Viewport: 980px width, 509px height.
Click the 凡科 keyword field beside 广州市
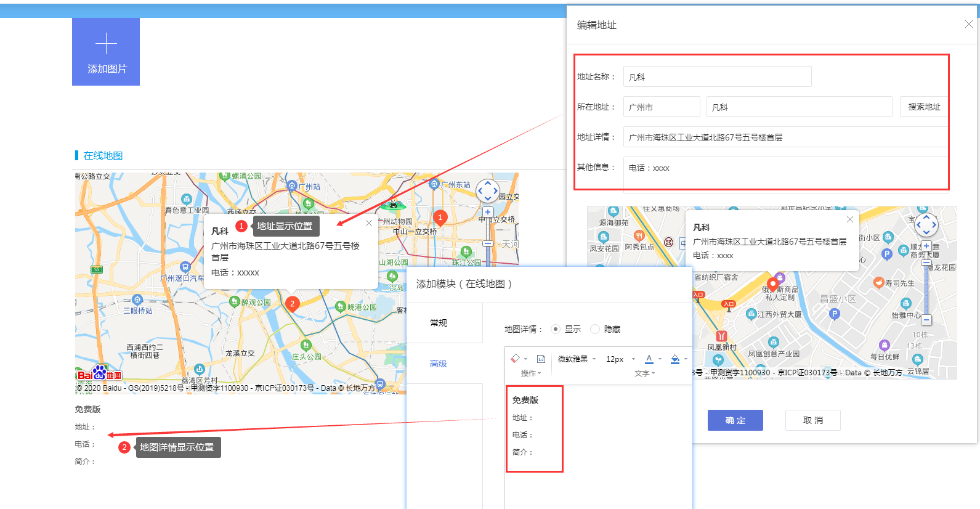click(800, 107)
